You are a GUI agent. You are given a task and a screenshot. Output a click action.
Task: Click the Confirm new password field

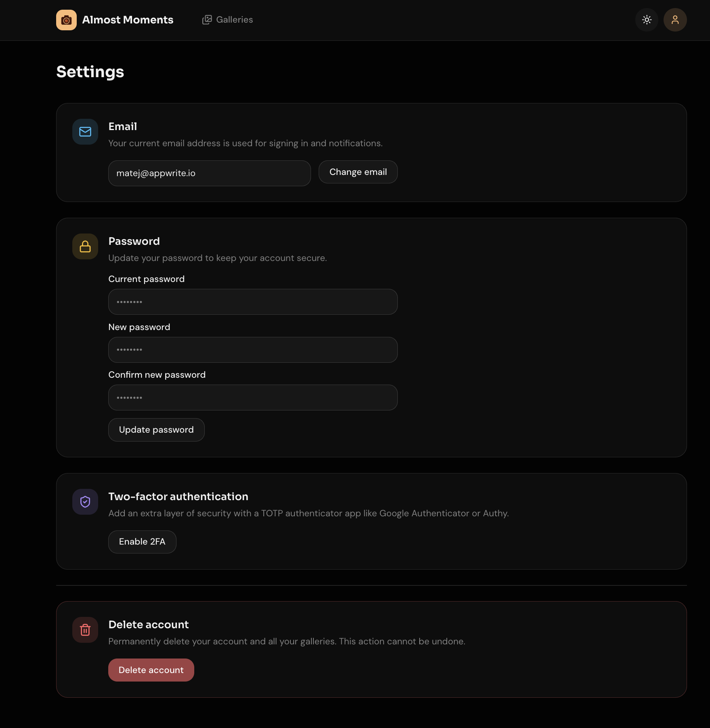252,397
